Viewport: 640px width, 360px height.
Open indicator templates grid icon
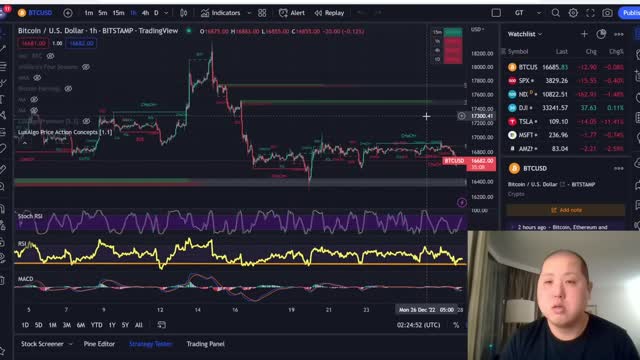point(262,13)
